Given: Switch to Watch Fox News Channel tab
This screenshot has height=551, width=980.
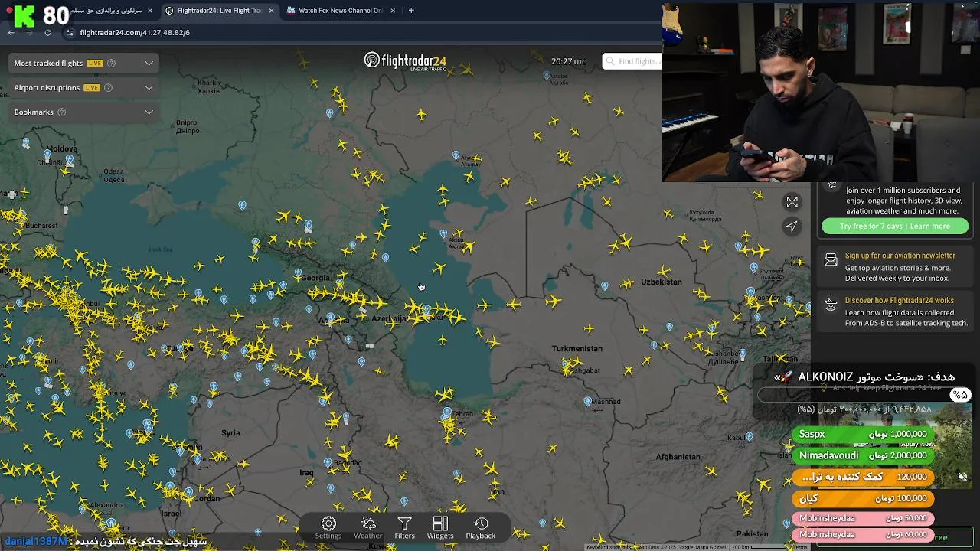Looking at the screenshot, I should point(340,11).
